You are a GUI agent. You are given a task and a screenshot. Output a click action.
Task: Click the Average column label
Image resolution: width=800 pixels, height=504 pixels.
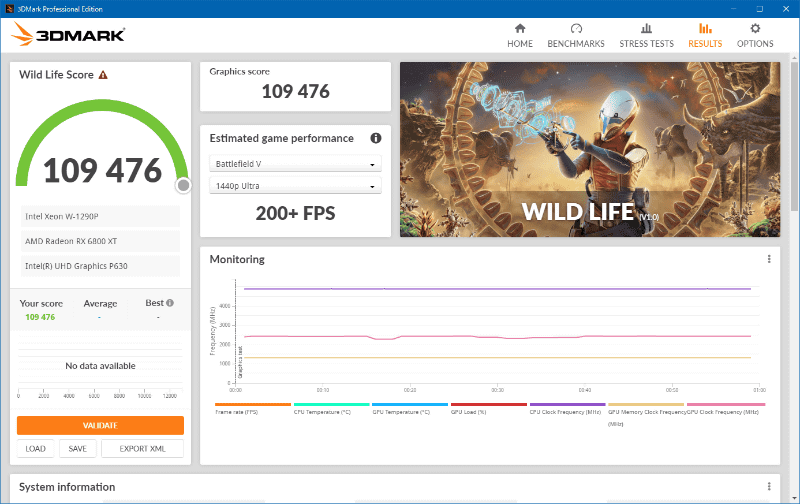coord(101,304)
